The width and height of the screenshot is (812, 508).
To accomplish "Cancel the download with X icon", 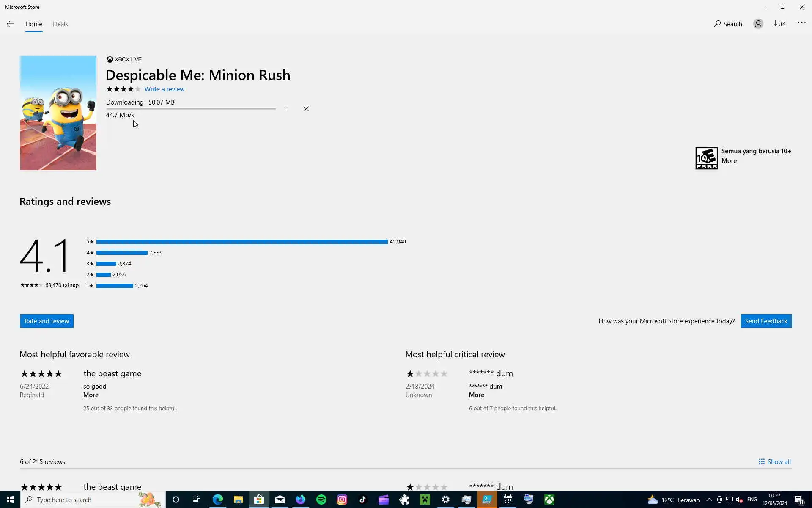I will pyautogui.click(x=306, y=109).
